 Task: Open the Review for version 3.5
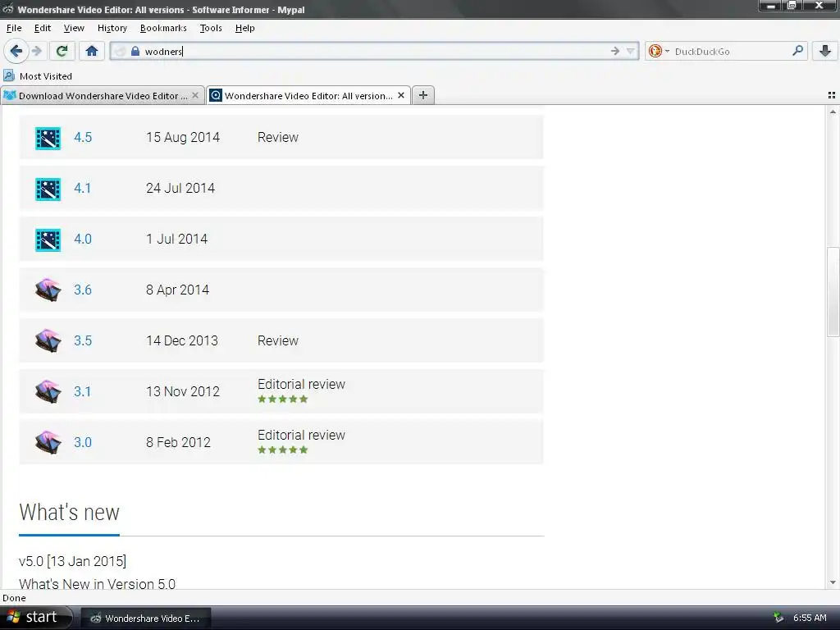(x=278, y=340)
